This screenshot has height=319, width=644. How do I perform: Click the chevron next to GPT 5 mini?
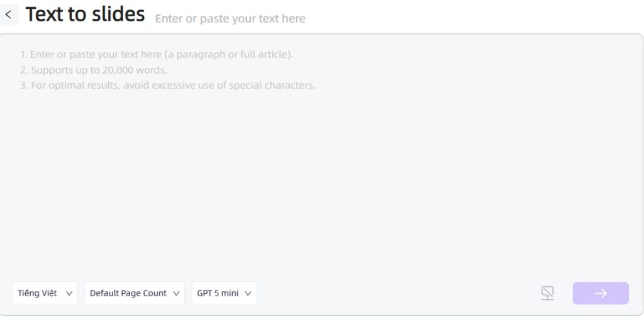[248, 293]
